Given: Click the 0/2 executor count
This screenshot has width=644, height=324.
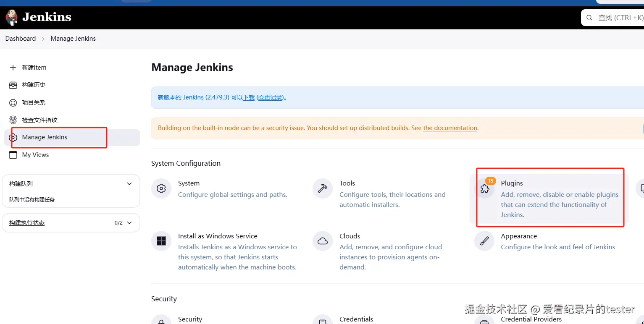Looking at the screenshot, I should (118, 223).
